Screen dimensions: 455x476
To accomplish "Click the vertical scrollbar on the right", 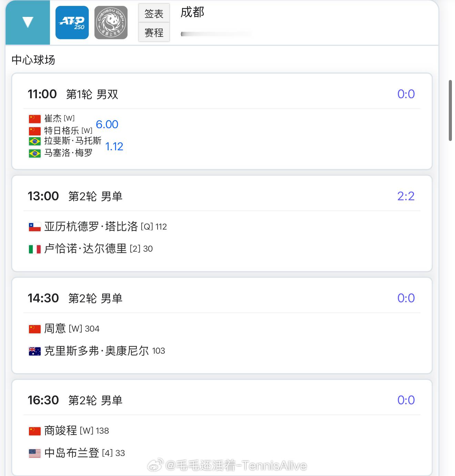I will [x=450, y=110].
